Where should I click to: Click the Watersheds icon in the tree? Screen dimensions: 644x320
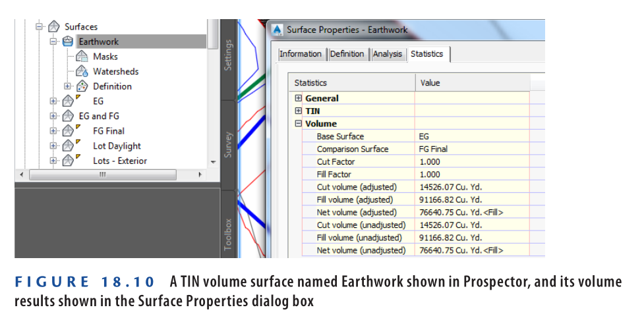82,71
